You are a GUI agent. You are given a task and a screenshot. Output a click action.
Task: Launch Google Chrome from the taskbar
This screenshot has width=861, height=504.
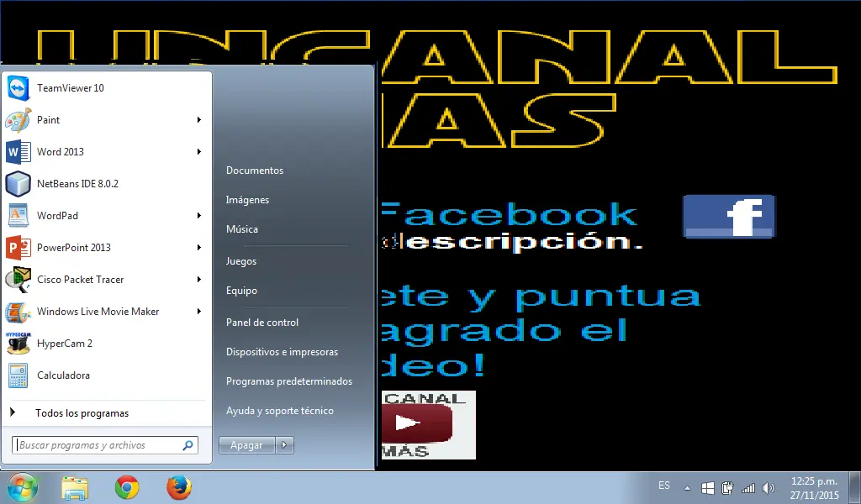[x=127, y=487]
